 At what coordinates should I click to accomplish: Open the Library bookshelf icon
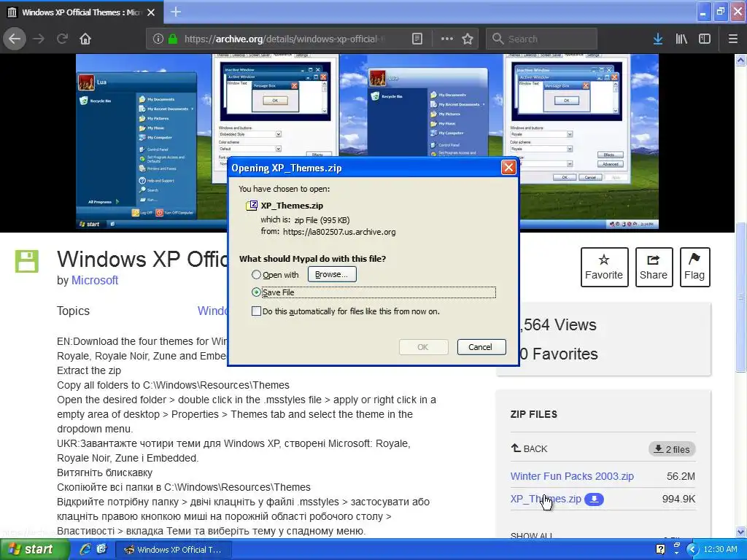pyautogui.click(x=681, y=39)
